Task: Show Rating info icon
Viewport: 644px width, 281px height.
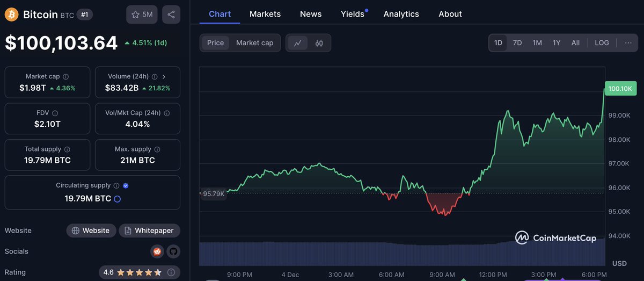Action: coord(171,272)
